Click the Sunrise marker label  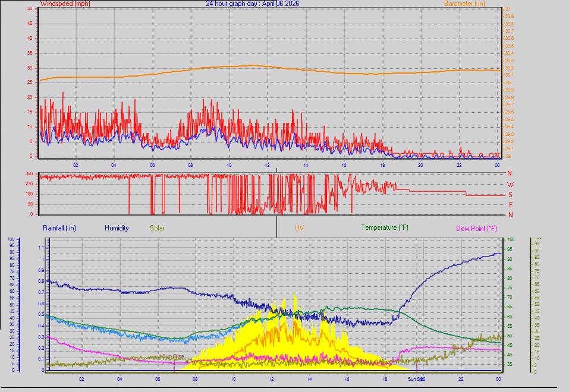(172, 357)
